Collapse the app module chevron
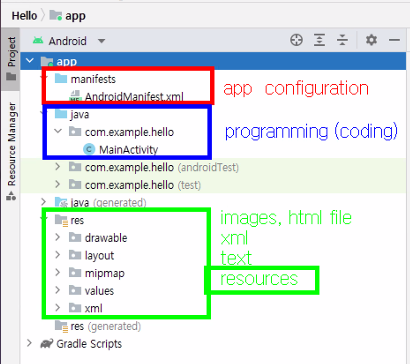The width and height of the screenshot is (410, 364). coord(30,61)
